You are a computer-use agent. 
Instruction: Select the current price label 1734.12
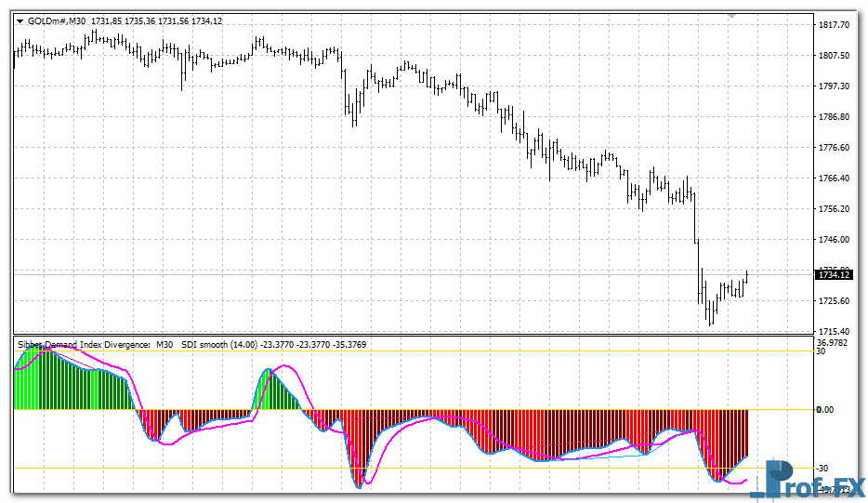pos(832,274)
